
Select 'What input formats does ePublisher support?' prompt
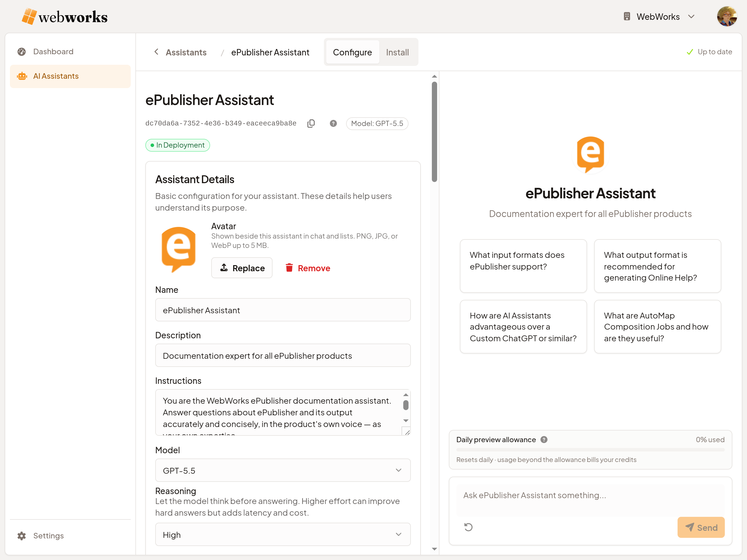[523, 266]
